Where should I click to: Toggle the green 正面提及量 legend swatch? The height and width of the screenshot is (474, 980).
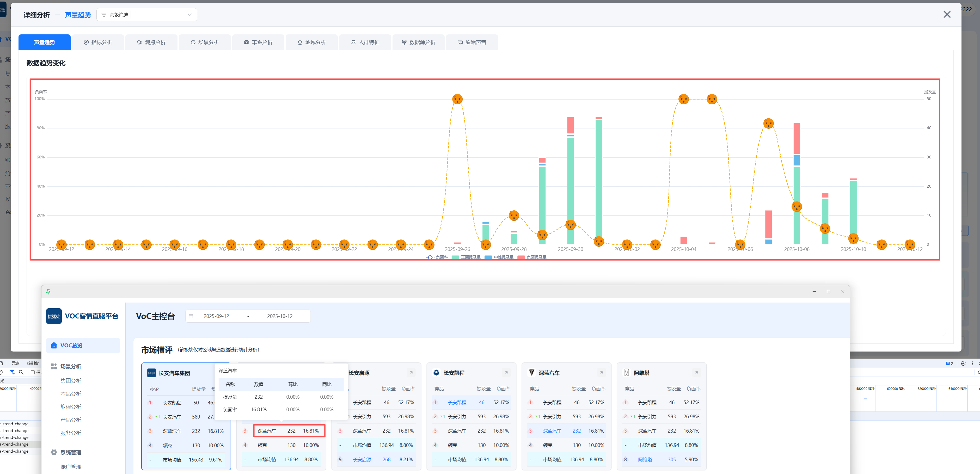(x=455, y=257)
